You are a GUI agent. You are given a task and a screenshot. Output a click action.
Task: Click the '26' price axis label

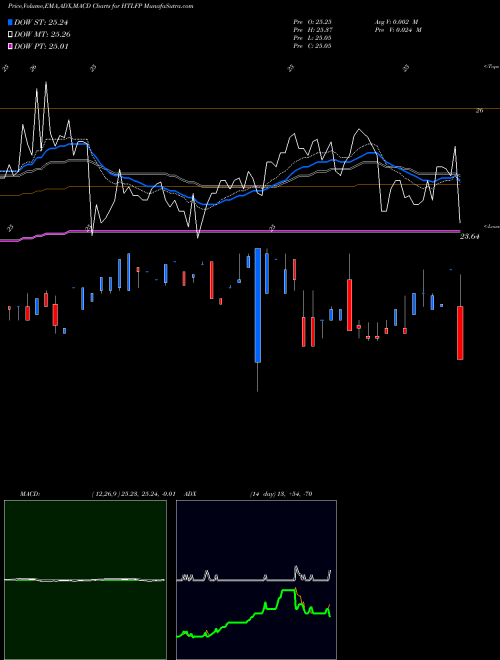click(x=479, y=111)
